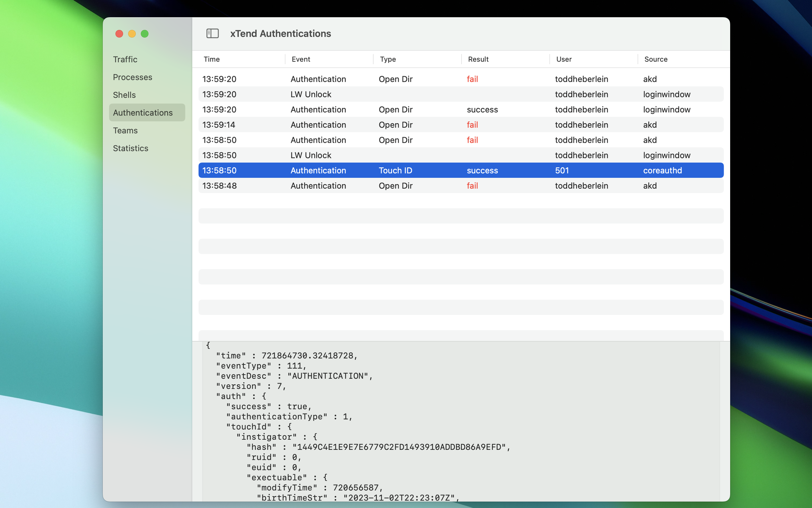
Task: Toggle the sidebar visibility icon
Action: coord(212,33)
